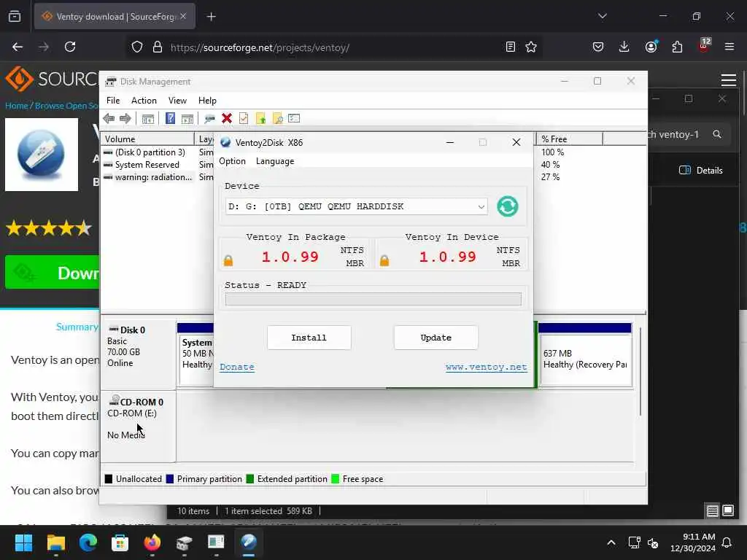747x560 pixels.
Task: Switch to Firefox on the taskbar
Action: [152, 542]
